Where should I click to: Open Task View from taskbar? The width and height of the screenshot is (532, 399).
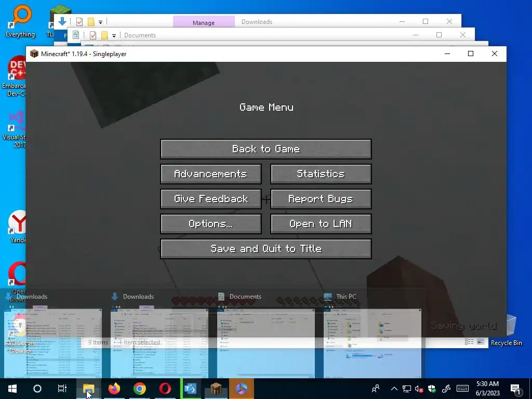pos(62,389)
